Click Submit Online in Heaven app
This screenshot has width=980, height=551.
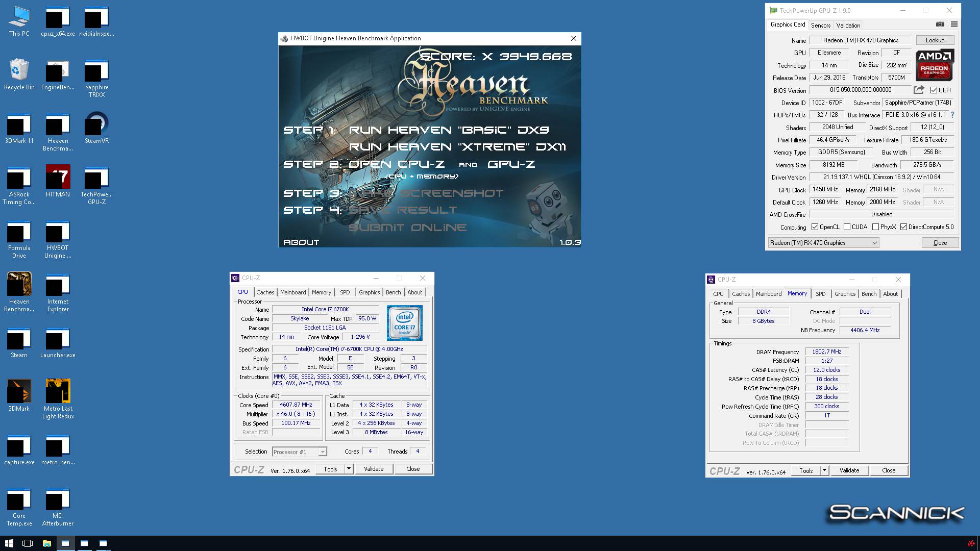point(407,228)
